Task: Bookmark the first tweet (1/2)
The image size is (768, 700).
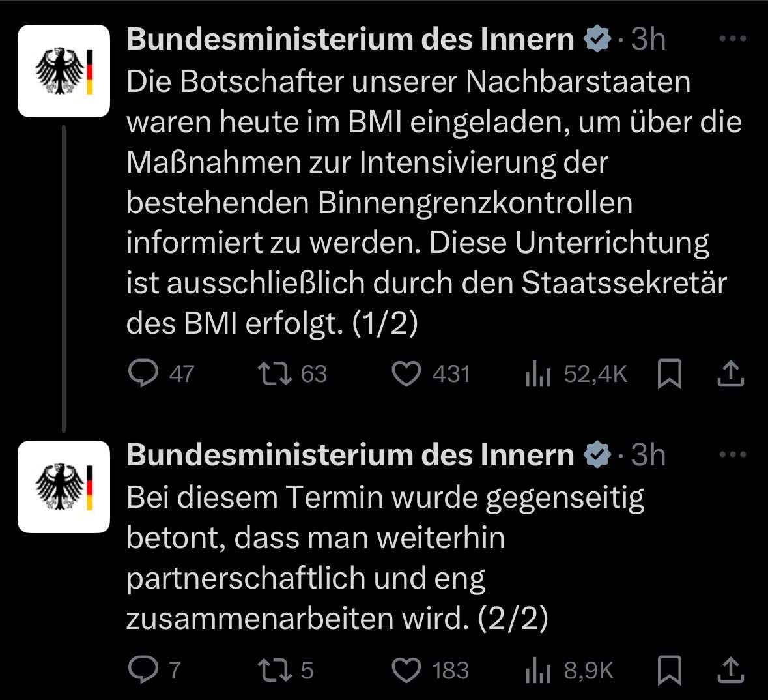Action: pos(669,373)
